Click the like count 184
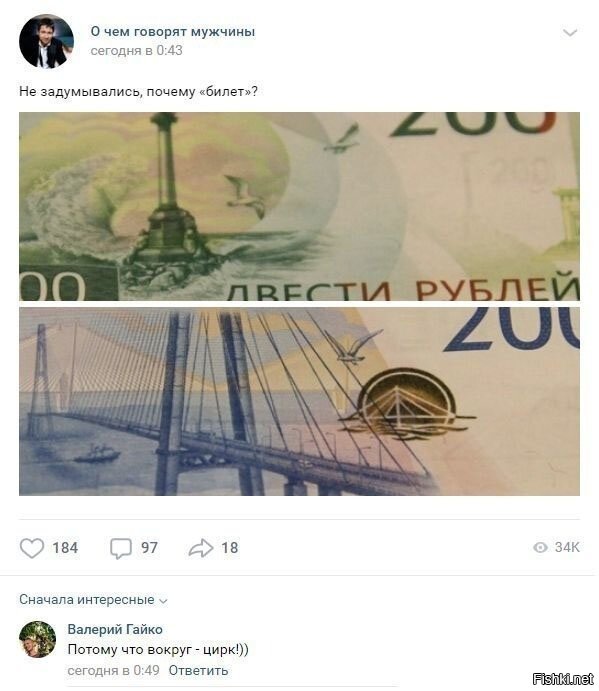Screen dimensions: 599x691 click(65, 548)
